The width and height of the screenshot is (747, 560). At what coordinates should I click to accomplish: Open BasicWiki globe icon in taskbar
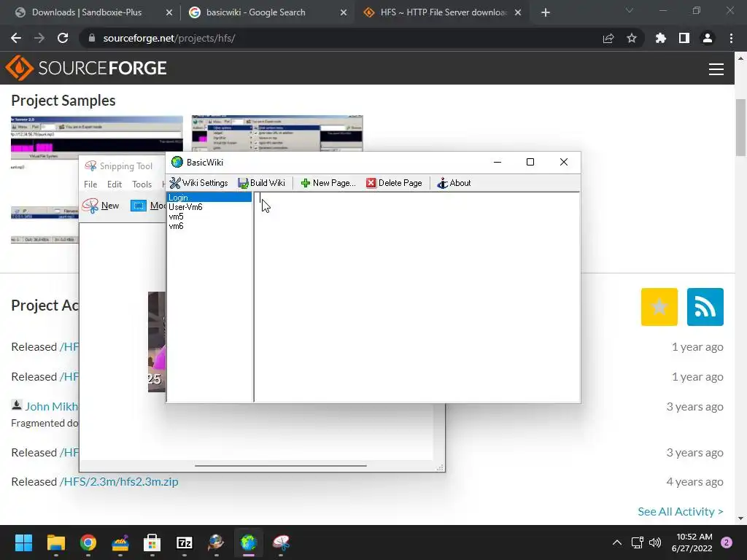(248, 542)
